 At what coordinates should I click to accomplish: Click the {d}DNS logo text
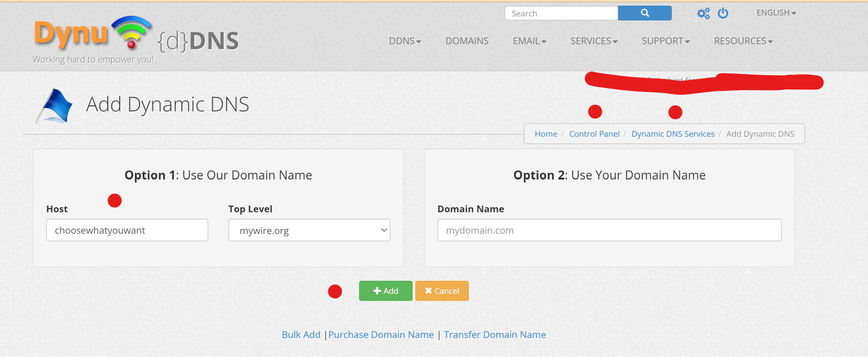coord(198,41)
